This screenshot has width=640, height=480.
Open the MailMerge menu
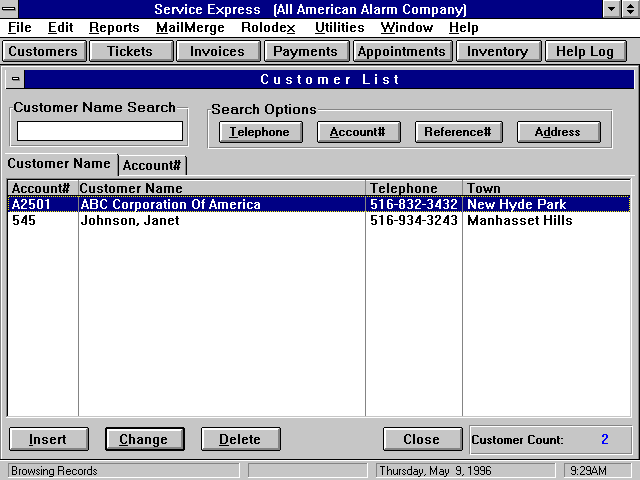tap(190, 28)
